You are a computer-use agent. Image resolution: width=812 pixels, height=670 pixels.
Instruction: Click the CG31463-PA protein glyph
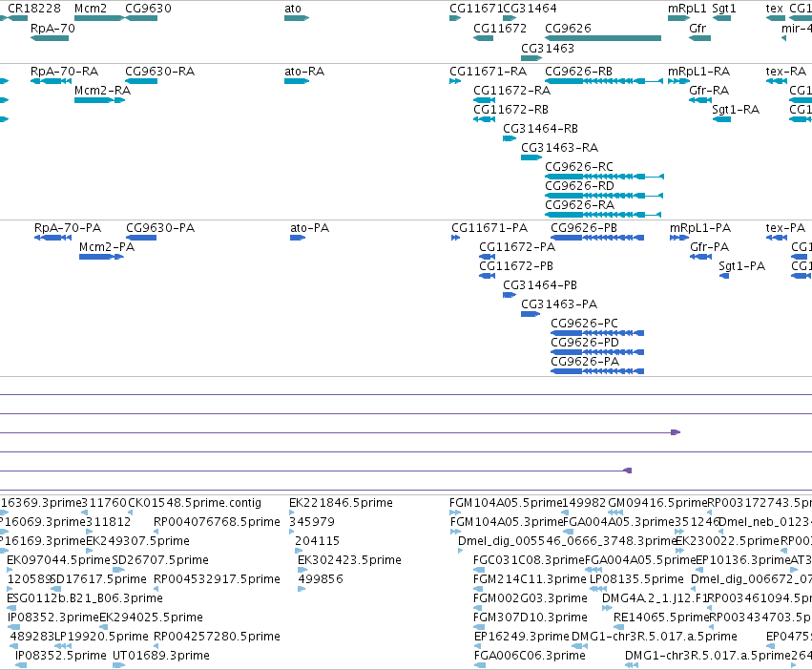[531, 314]
